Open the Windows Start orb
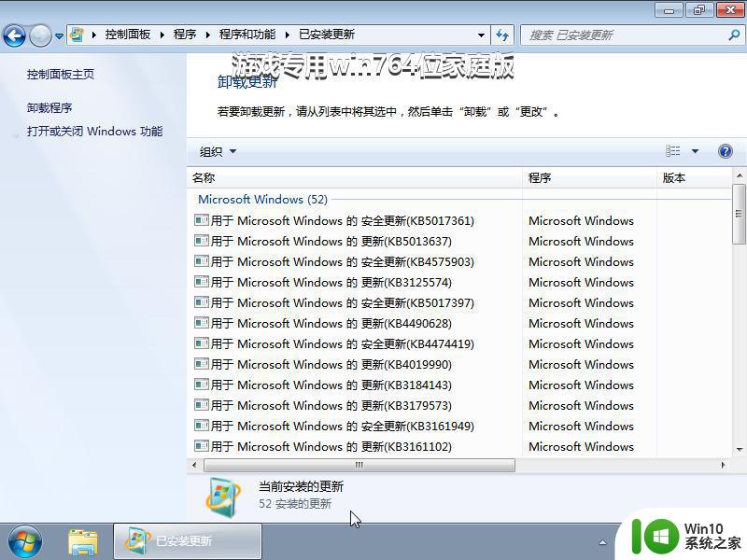 pos(25,540)
